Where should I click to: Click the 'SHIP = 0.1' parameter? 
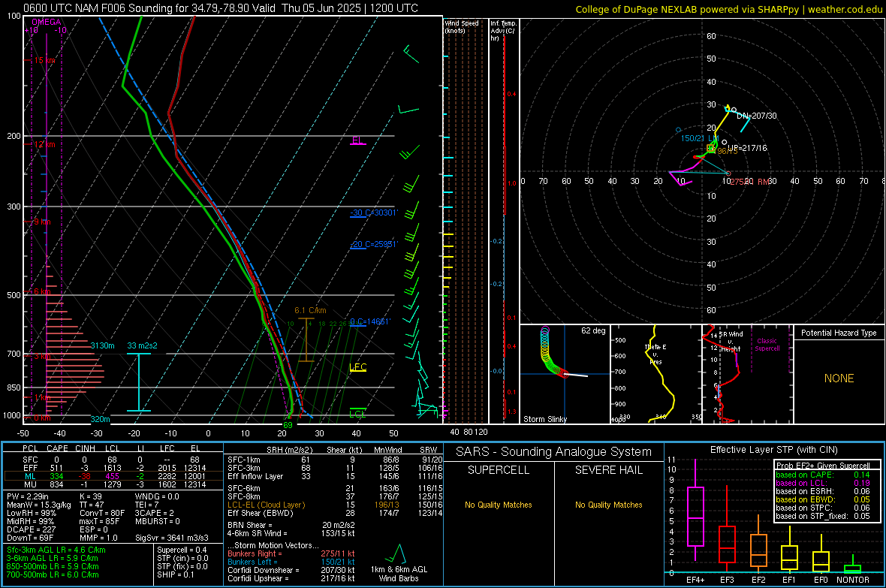(176, 575)
